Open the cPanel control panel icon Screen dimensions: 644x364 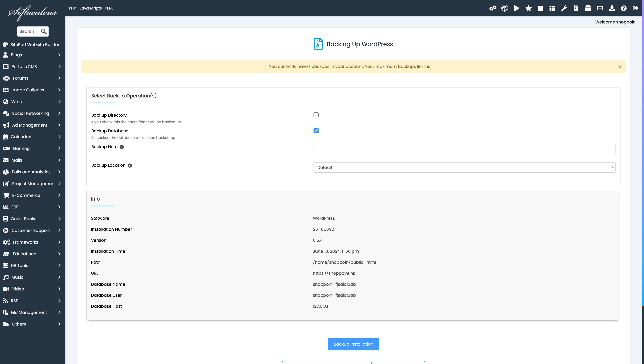(x=493, y=8)
